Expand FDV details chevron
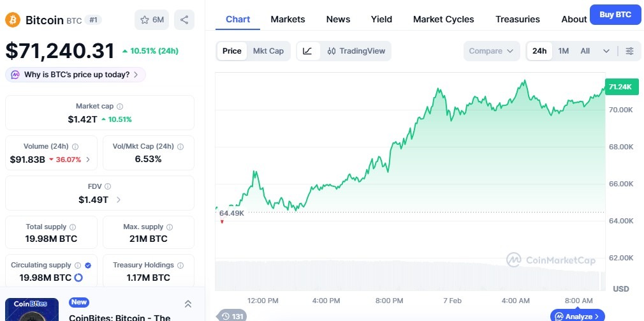Viewport: 644px width, 321px height. (119, 200)
